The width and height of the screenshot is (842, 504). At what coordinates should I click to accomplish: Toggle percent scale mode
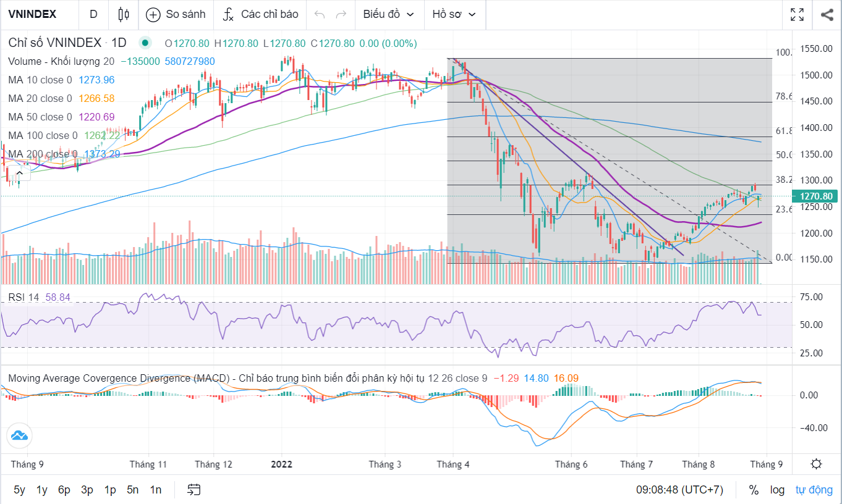754,490
